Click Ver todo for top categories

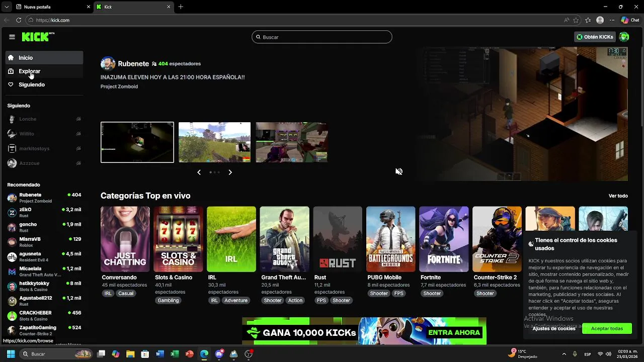[618, 196]
